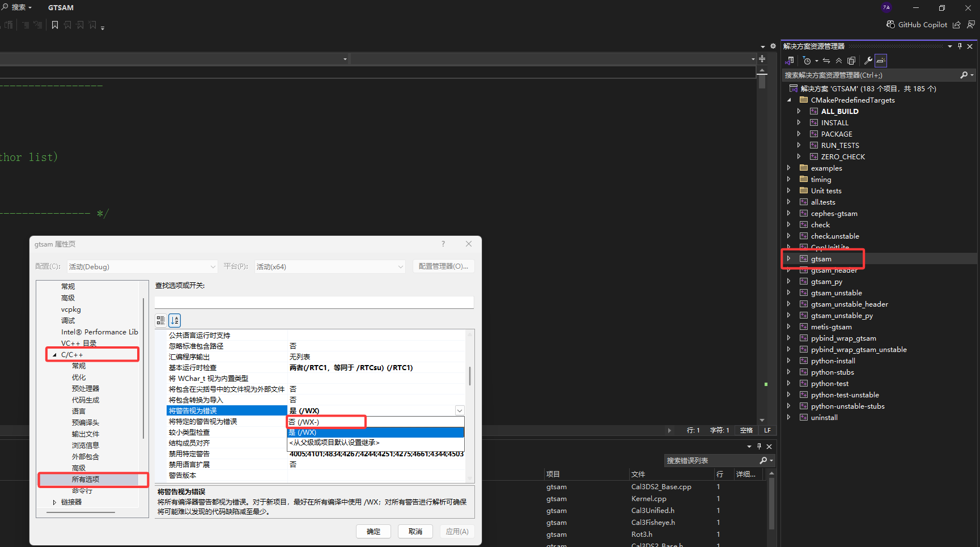Click the ALL_BUILD project icon

tap(814, 111)
